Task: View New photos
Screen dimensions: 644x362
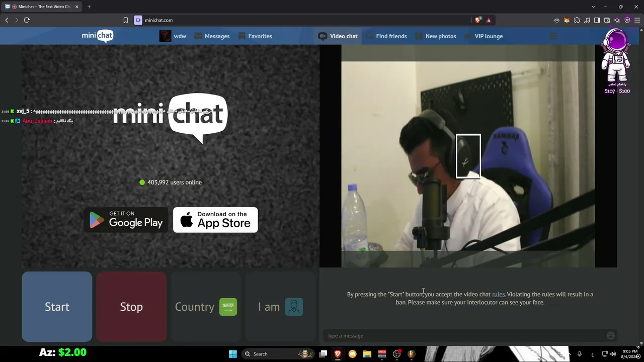Action: point(436,36)
